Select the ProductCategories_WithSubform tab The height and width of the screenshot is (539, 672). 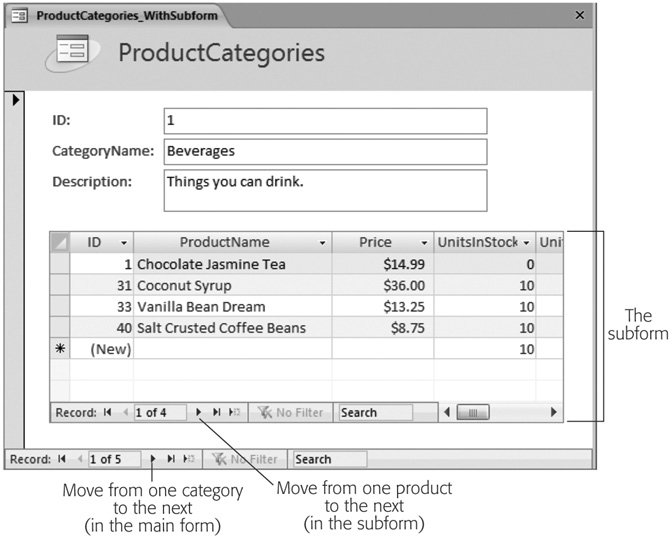(114, 16)
